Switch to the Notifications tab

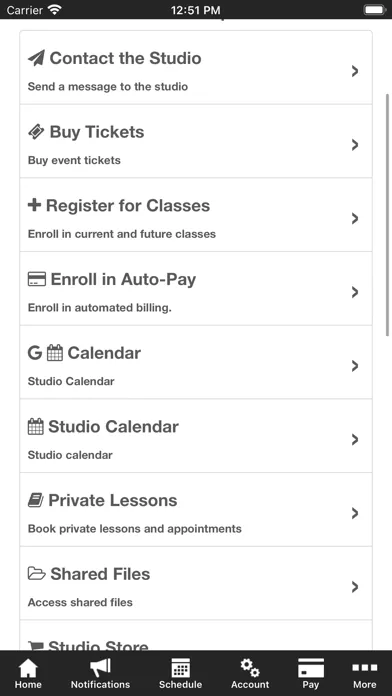(x=100, y=673)
